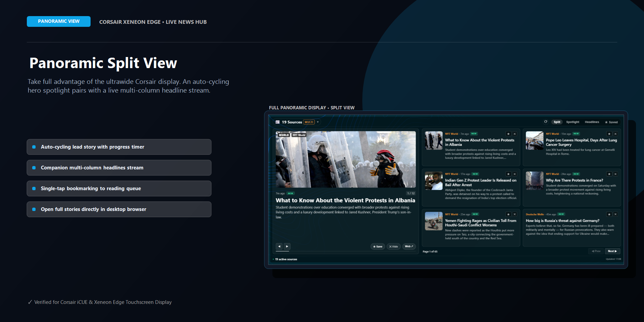This screenshot has height=322, width=644.
Task: Click 'Verified for Corsair iCUE' footer note
Action: tap(100, 302)
